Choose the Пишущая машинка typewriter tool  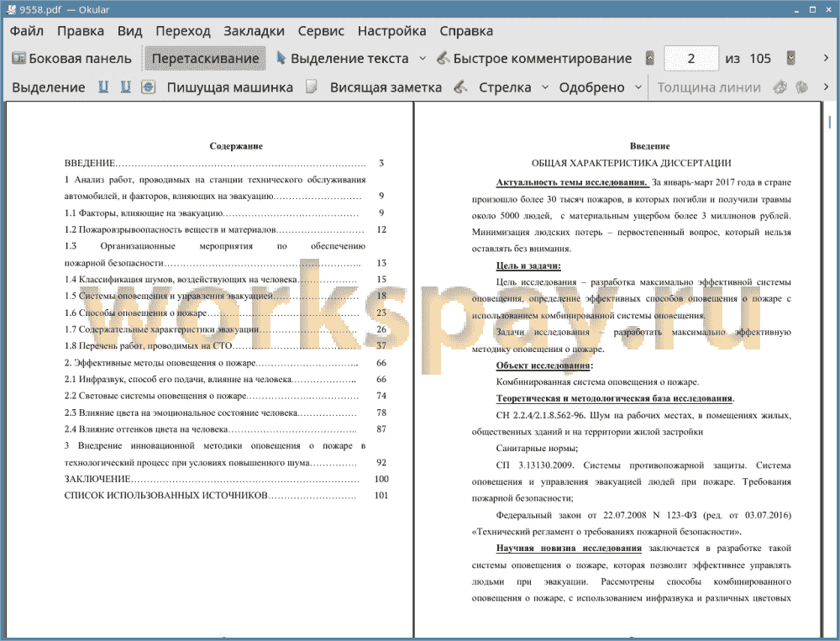(x=230, y=87)
